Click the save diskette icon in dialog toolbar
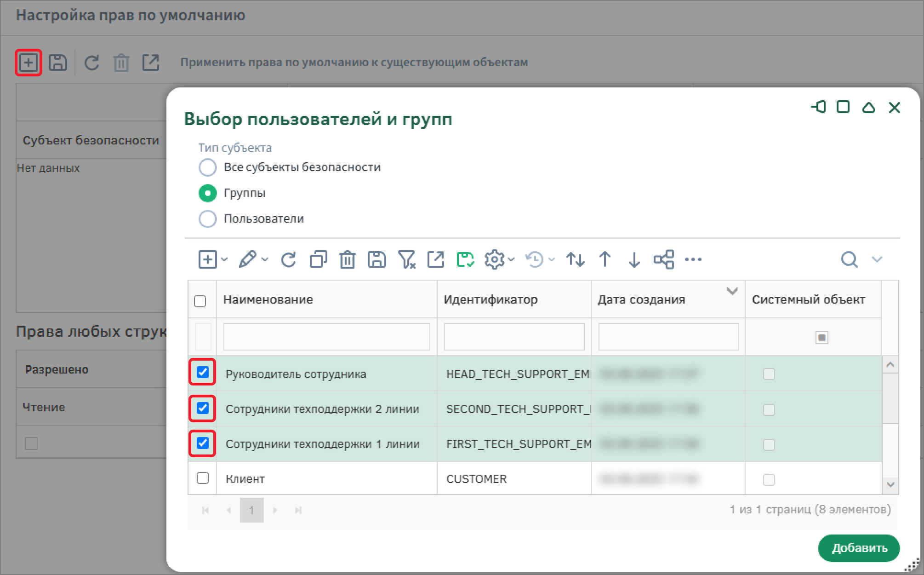 [x=377, y=259]
